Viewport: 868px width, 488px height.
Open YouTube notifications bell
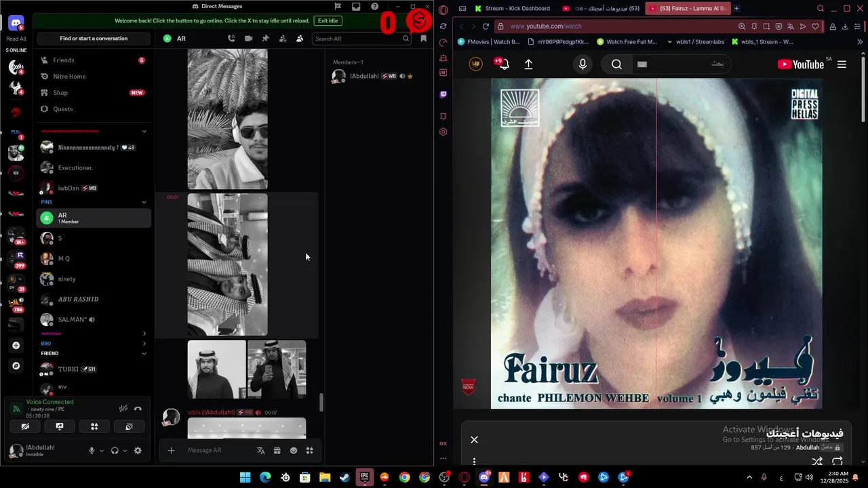[502, 64]
